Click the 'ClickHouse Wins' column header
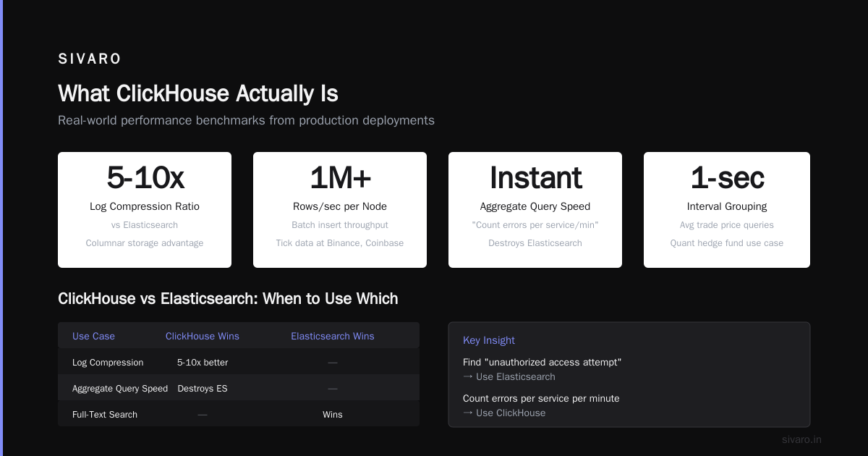 pos(203,336)
